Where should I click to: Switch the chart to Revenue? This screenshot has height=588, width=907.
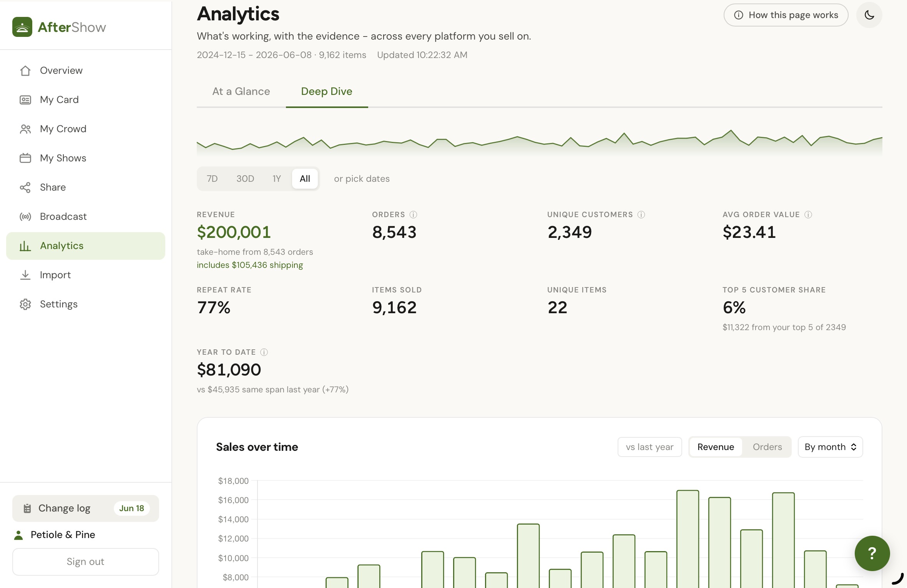pyautogui.click(x=716, y=447)
